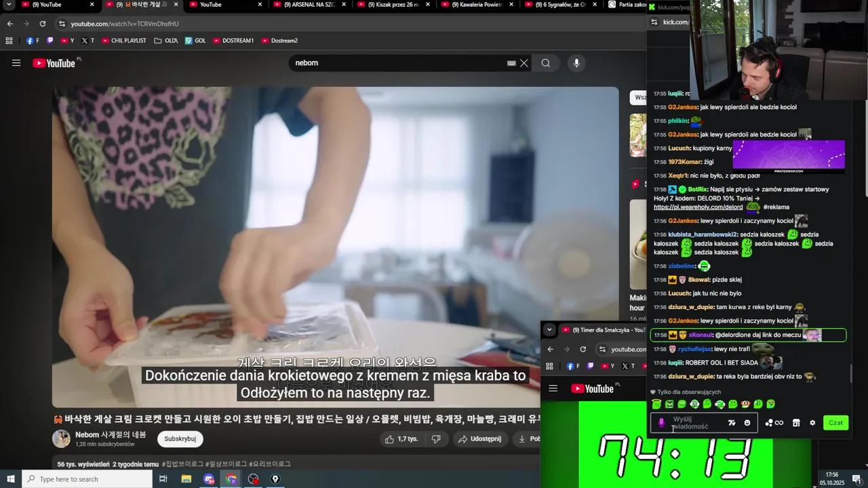The height and width of the screenshot is (488, 868).
Task: Open chat translate icon in Kick input
Action: click(x=732, y=423)
